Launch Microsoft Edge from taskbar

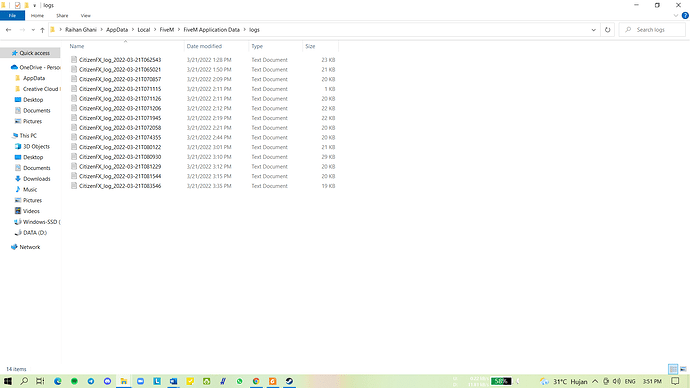click(x=58, y=381)
